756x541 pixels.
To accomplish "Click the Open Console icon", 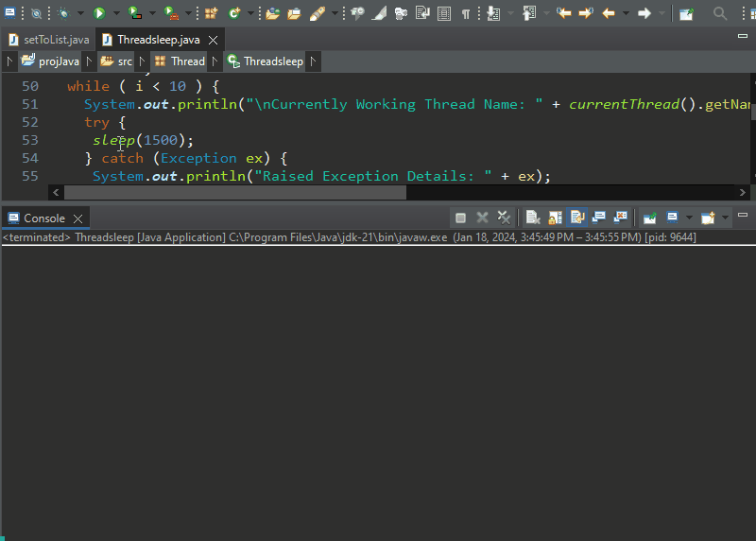I will 708,218.
